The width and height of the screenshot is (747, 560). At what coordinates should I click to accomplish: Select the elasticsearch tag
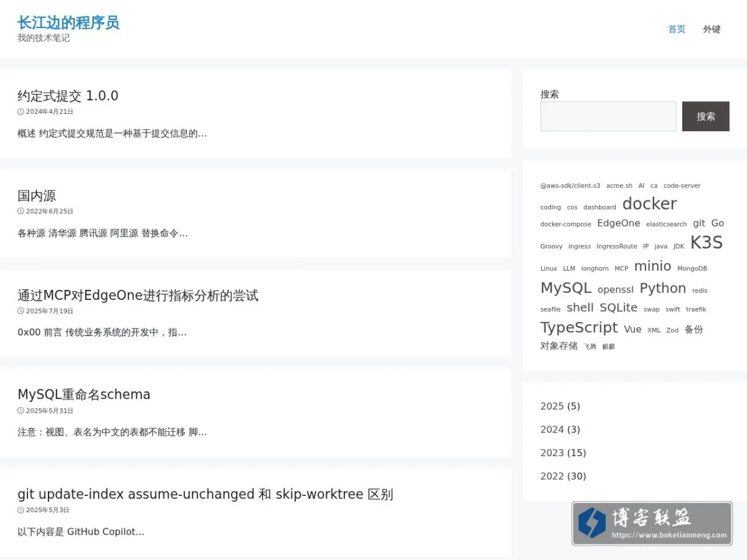click(667, 224)
